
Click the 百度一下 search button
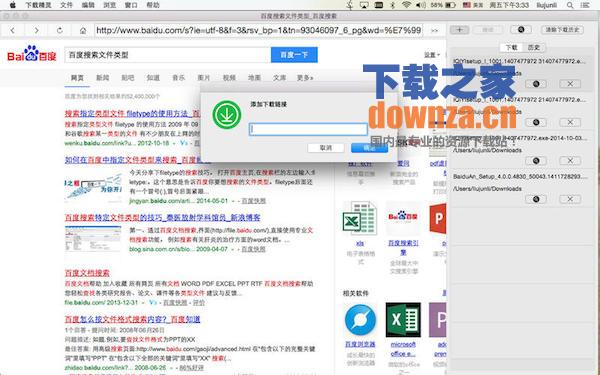[294, 55]
